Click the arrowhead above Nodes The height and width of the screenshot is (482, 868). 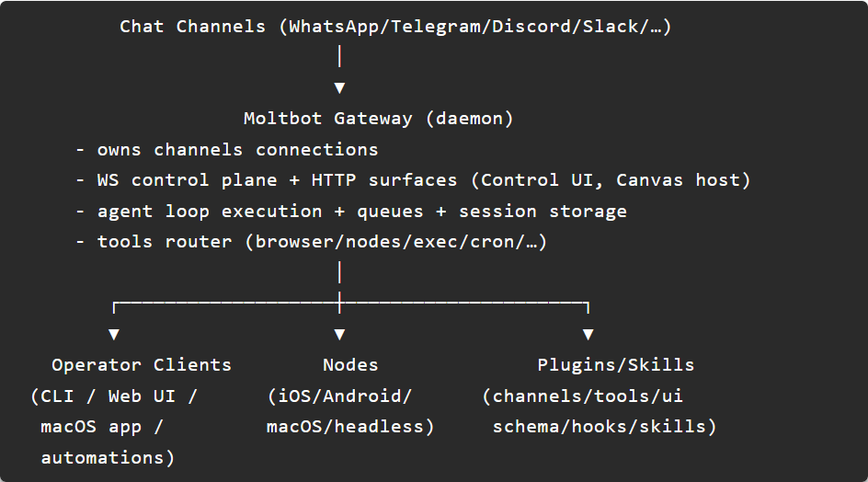click(340, 334)
